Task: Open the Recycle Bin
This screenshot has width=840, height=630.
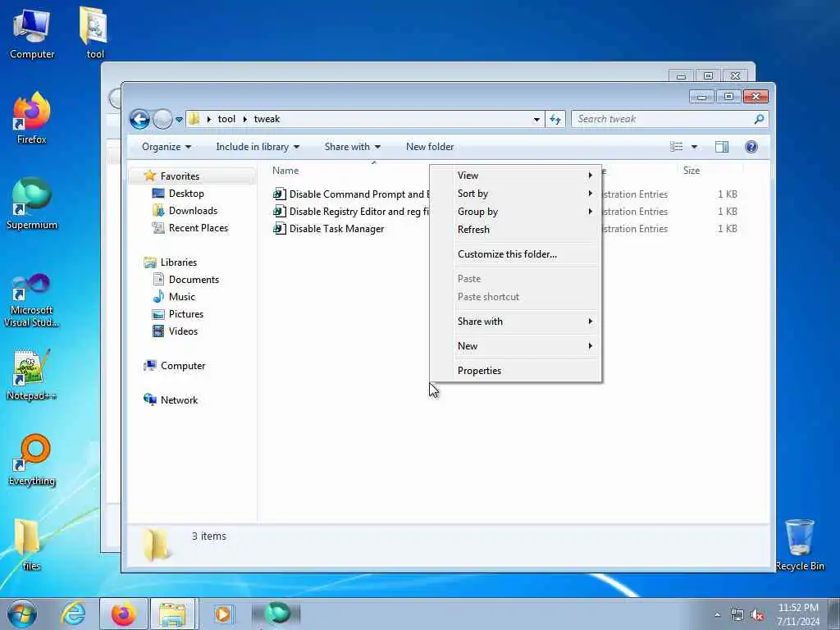Action: 799,545
